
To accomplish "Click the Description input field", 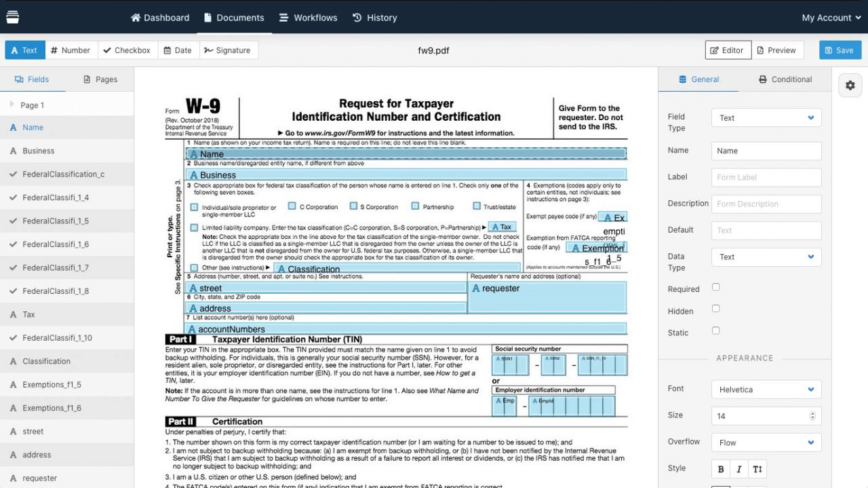I will coord(766,204).
